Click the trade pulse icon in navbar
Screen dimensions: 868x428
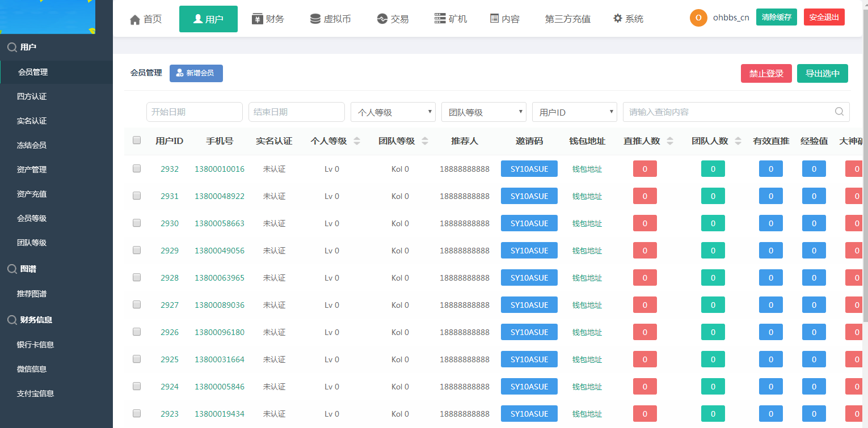coord(382,19)
